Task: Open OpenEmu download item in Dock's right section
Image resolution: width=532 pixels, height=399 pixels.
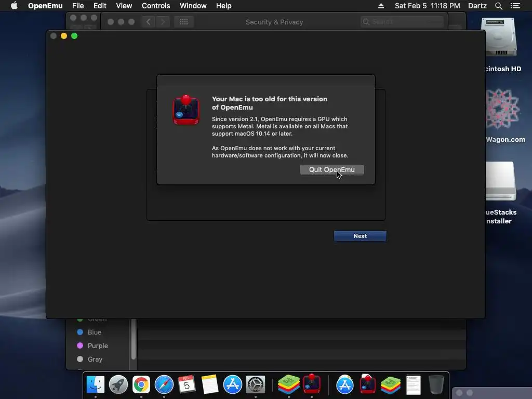Action: coord(367,383)
